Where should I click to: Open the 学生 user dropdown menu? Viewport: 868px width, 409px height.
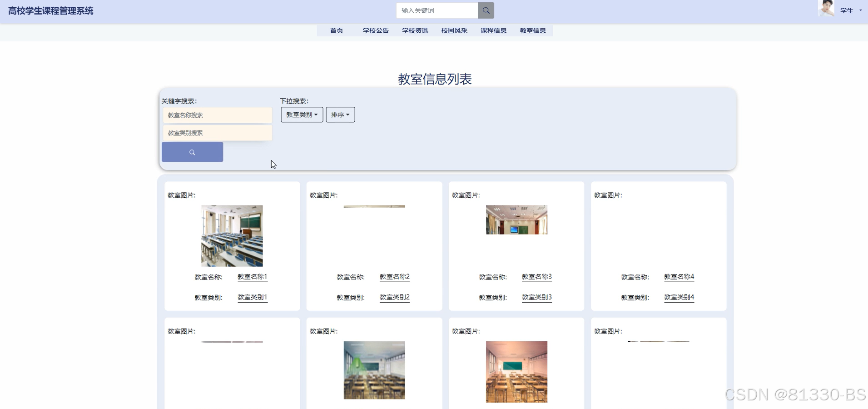(851, 10)
